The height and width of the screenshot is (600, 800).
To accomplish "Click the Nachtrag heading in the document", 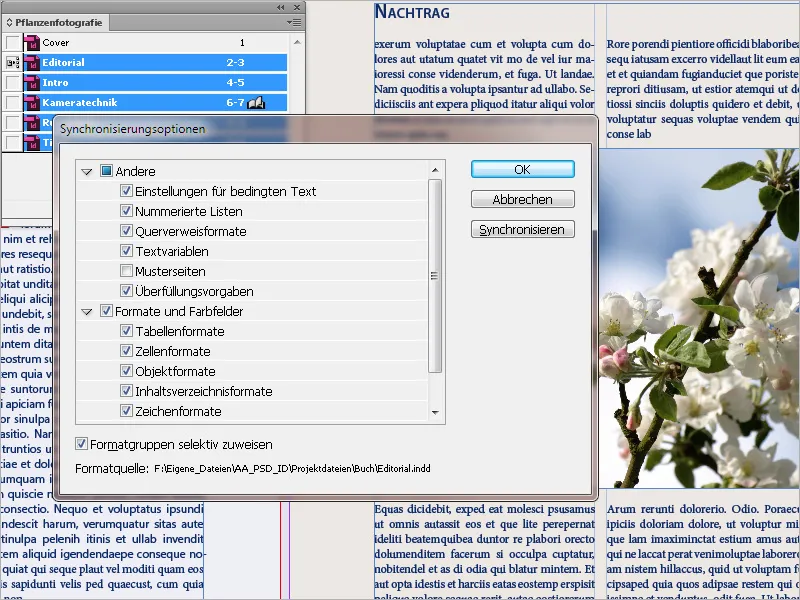I will 412,12.
